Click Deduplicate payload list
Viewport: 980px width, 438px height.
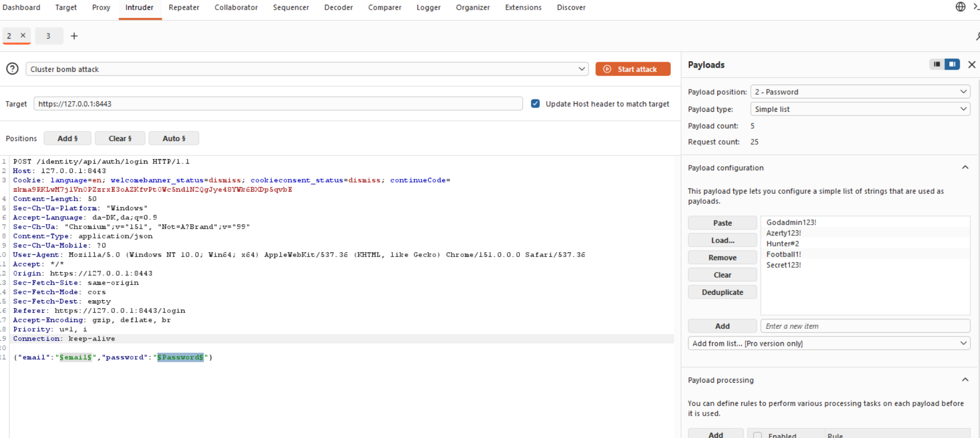click(722, 292)
